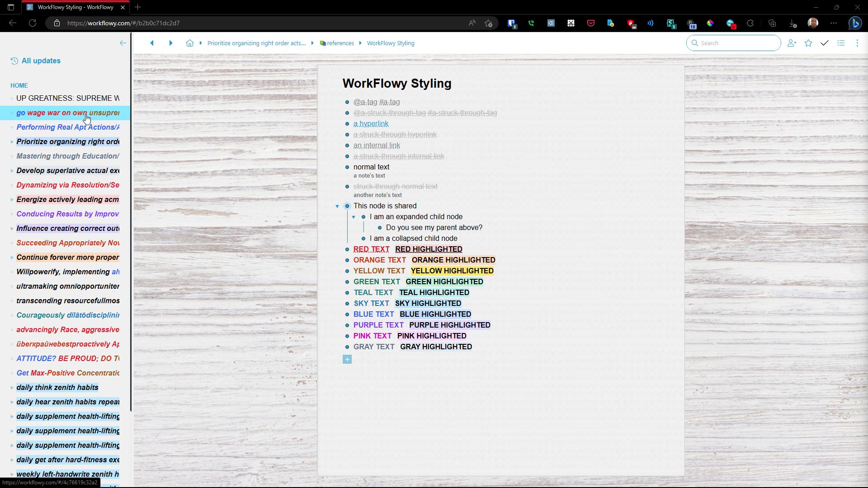
Task: Go back with the left triangle navigation arrow
Action: tap(152, 43)
